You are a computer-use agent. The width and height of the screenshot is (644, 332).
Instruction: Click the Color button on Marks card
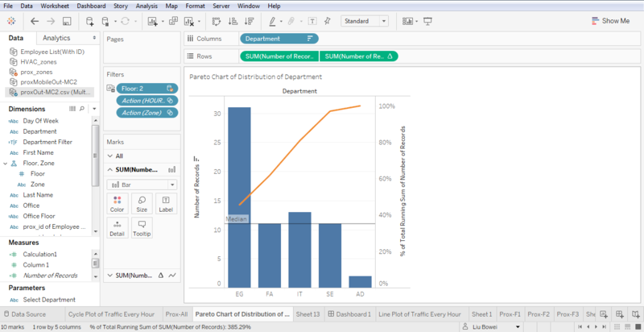coord(117,204)
